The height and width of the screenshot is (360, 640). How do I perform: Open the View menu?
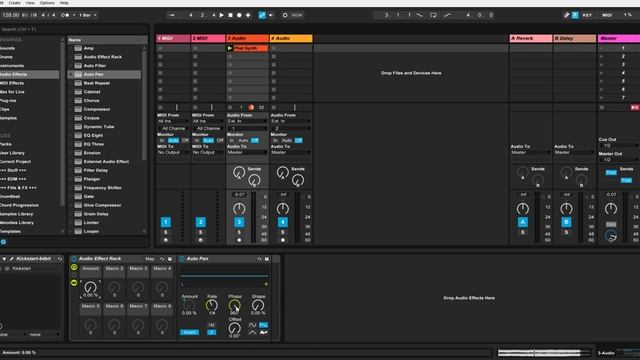point(30,3)
